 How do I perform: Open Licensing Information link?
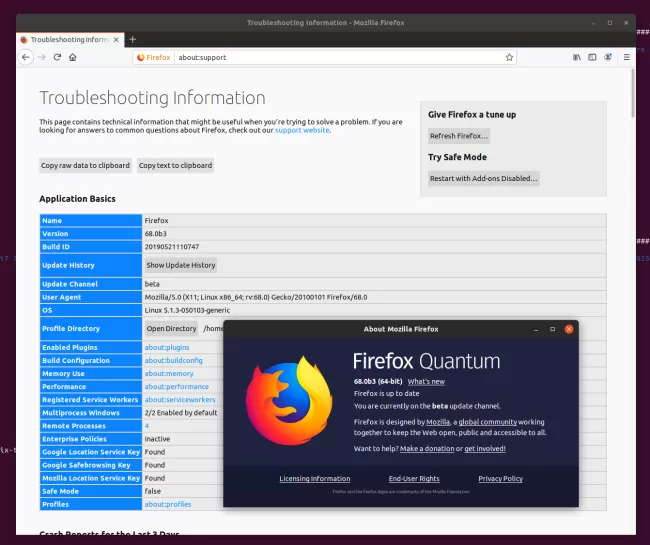315,479
